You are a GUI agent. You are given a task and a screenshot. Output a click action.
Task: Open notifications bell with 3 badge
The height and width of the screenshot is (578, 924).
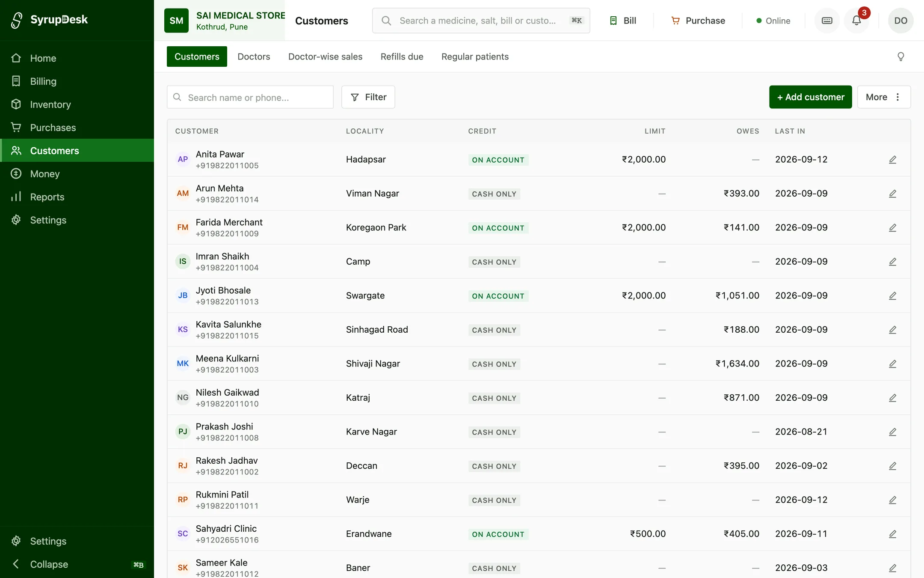point(856,21)
